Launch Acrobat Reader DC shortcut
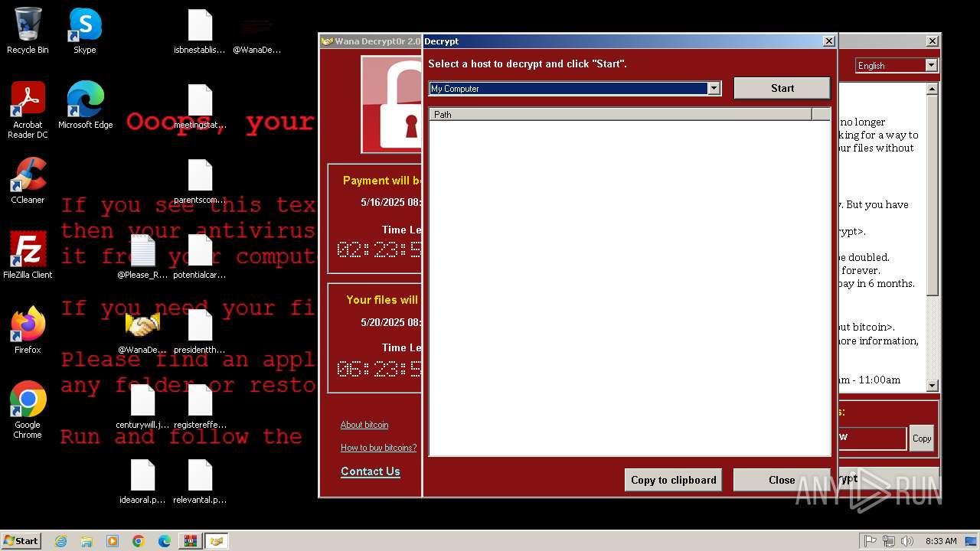 click(28, 110)
